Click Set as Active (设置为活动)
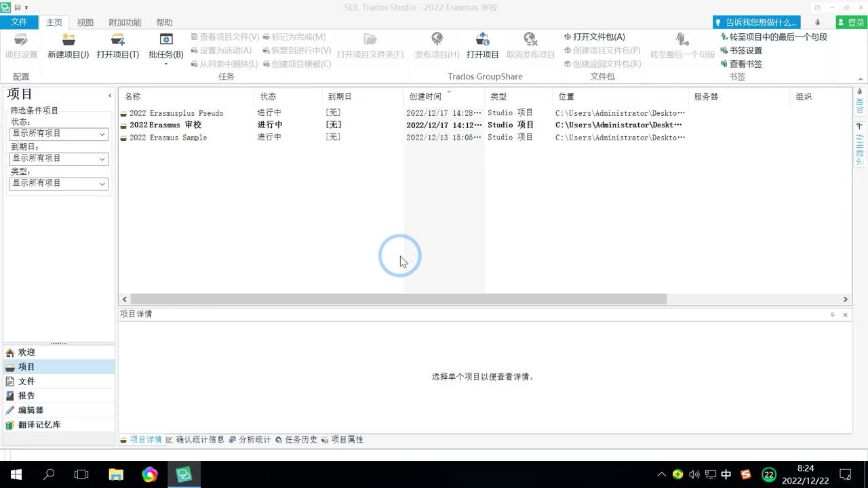Viewport: 868px width, 488px height. 221,51
